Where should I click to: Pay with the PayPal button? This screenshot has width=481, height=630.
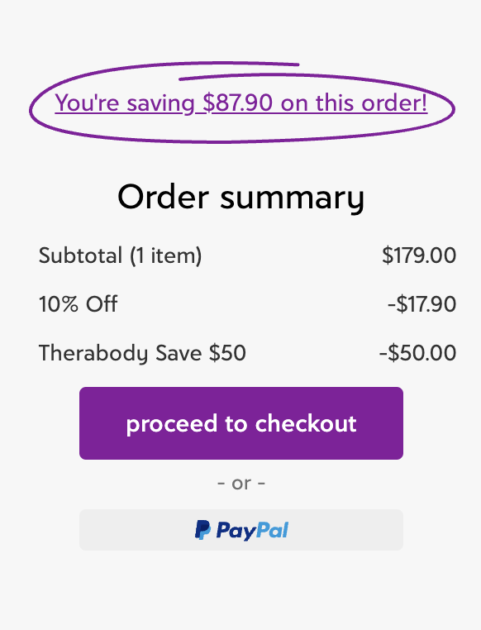[241, 530]
